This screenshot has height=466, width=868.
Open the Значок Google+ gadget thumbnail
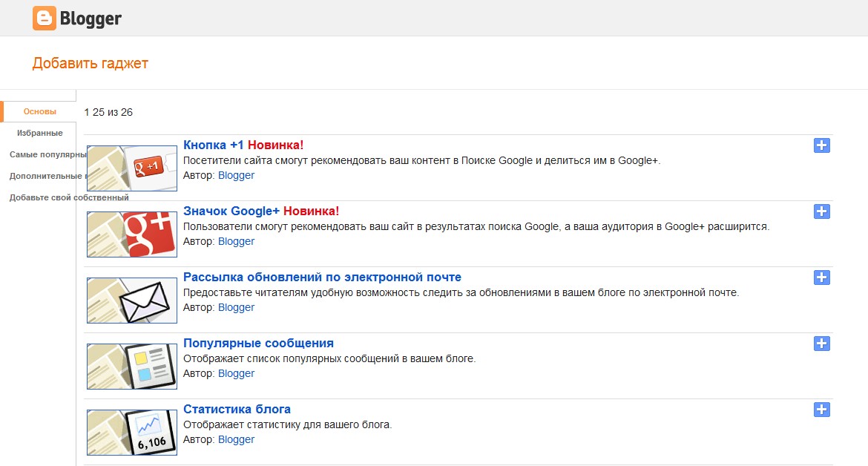132,234
